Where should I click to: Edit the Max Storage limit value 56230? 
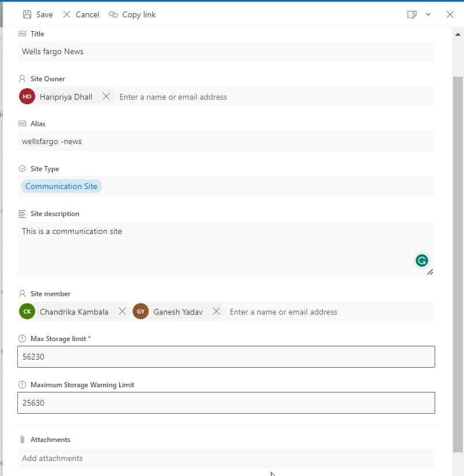[226, 357]
